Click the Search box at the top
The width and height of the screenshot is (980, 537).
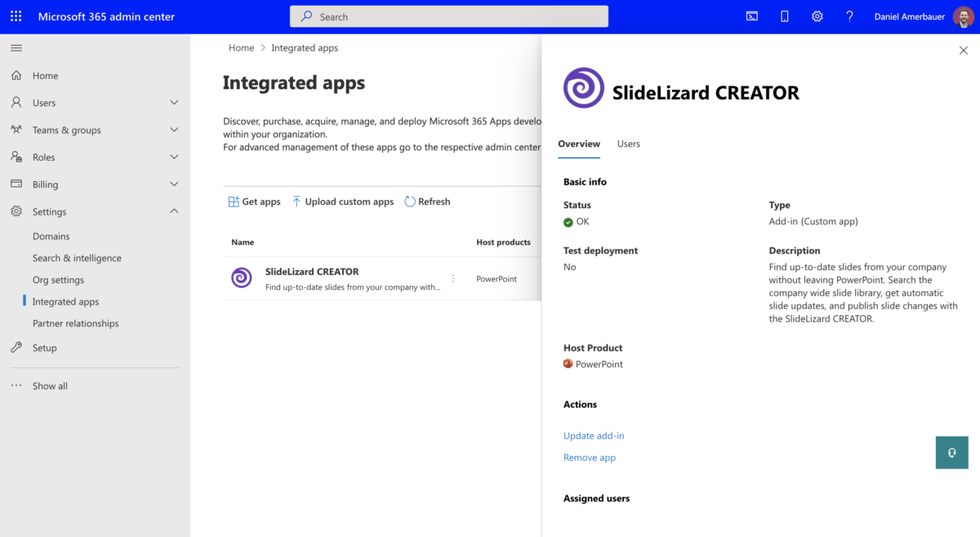[448, 16]
